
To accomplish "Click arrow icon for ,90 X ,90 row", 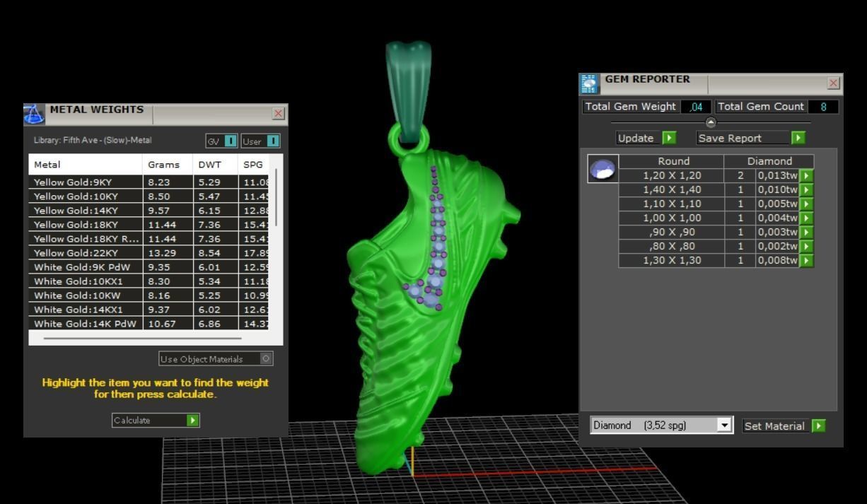I will [x=806, y=233].
